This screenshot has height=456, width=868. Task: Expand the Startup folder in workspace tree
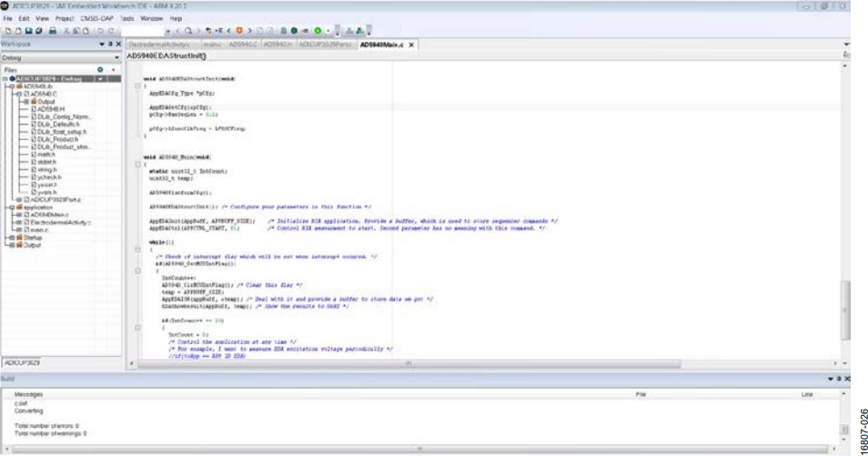(12, 238)
